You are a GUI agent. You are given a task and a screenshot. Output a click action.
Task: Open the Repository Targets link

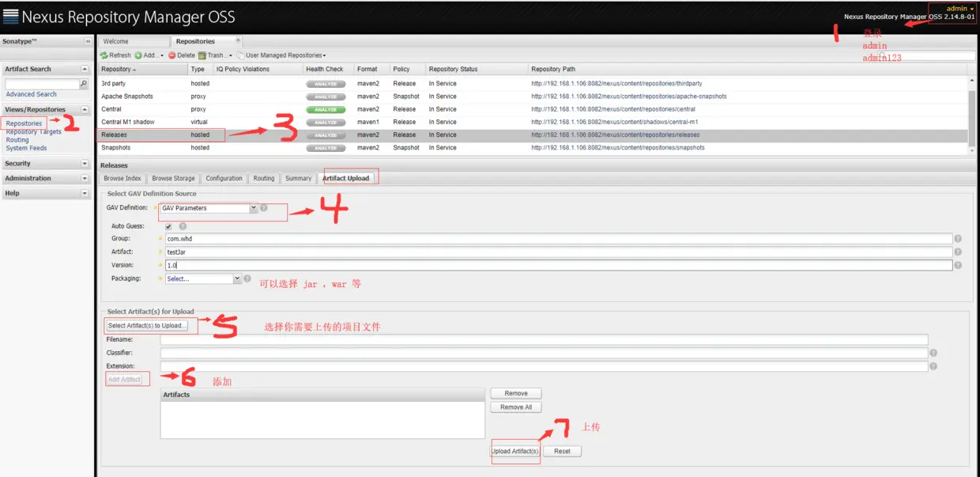pyautogui.click(x=34, y=132)
